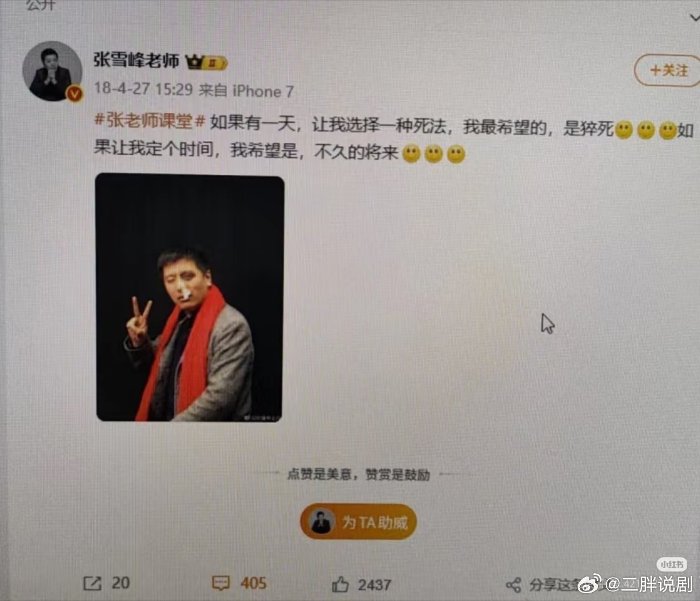700x601 pixels.
Task: Click the 公开 visibility label at top
Action: pos(41,5)
